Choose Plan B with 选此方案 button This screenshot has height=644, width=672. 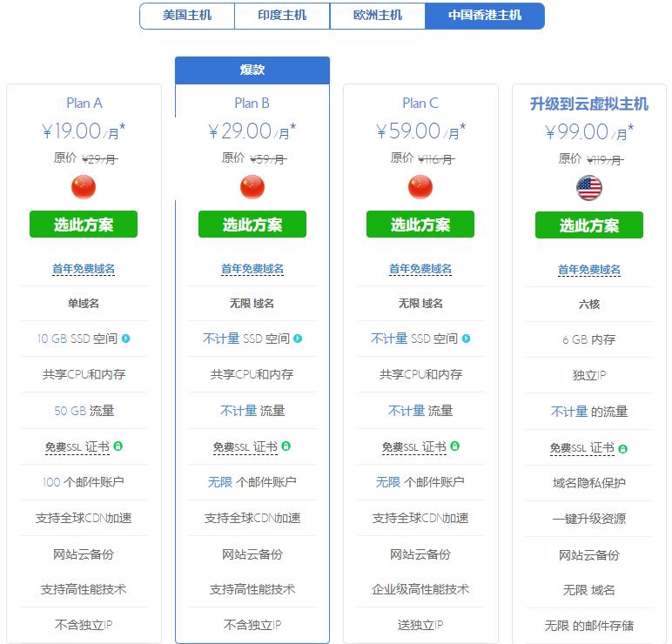point(252,224)
